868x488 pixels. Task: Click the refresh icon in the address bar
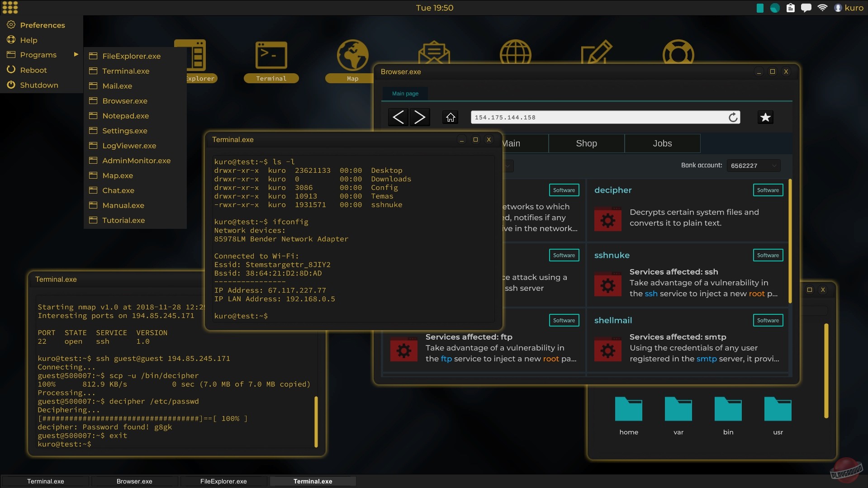pos(733,117)
